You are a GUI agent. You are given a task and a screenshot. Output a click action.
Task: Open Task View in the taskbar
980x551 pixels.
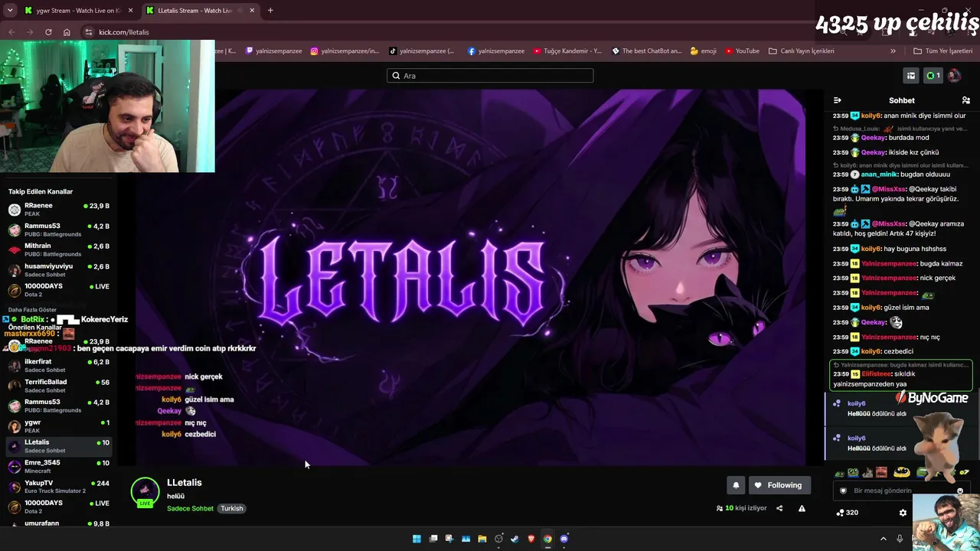(x=433, y=539)
